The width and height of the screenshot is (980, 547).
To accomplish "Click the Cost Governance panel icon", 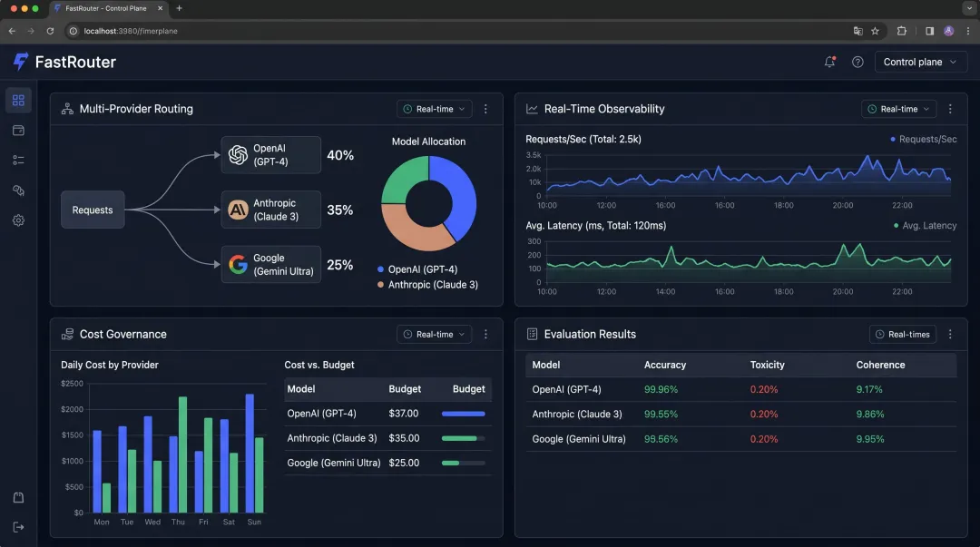I will pos(67,335).
